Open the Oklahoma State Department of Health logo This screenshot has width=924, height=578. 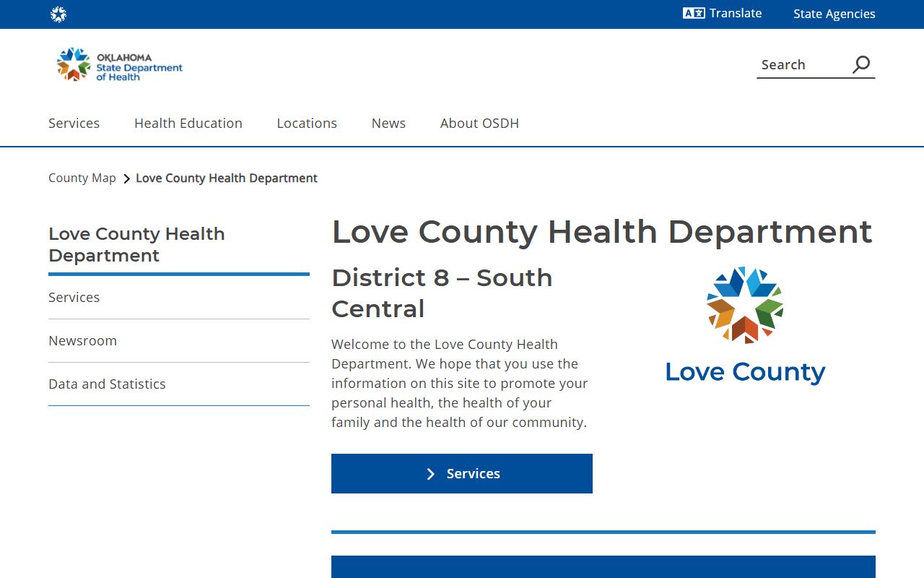pos(120,64)
